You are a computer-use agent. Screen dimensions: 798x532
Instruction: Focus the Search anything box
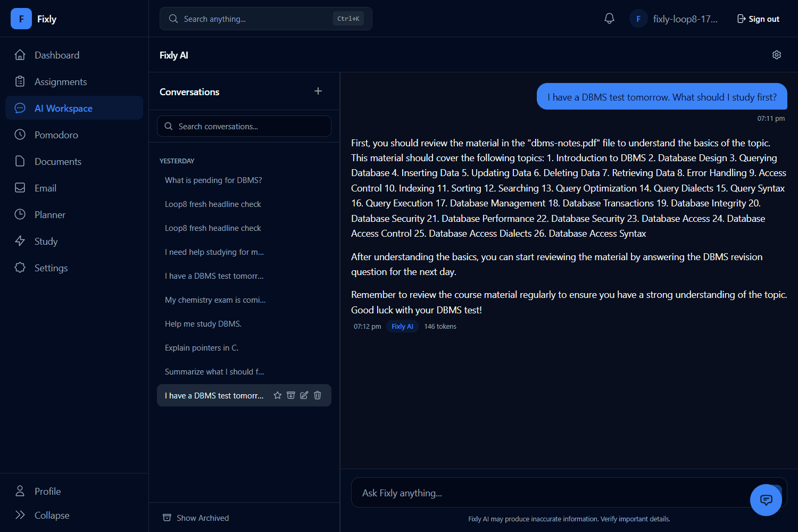tap(266, 19)
